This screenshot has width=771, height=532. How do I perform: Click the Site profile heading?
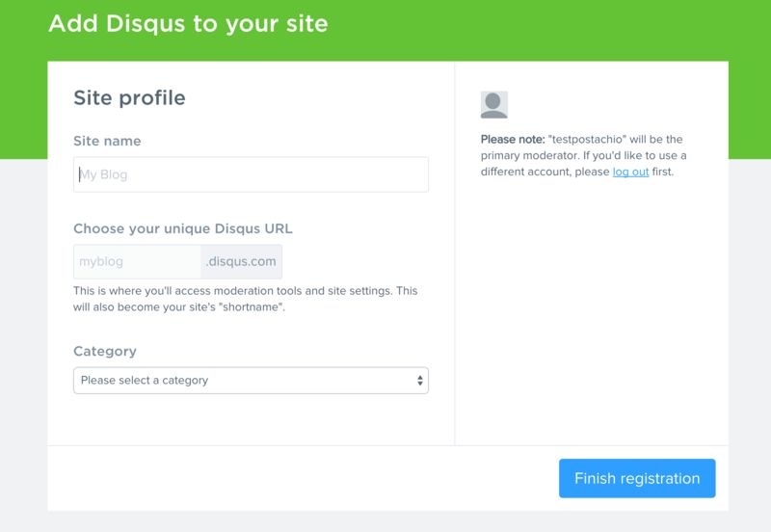coord(129,97)
